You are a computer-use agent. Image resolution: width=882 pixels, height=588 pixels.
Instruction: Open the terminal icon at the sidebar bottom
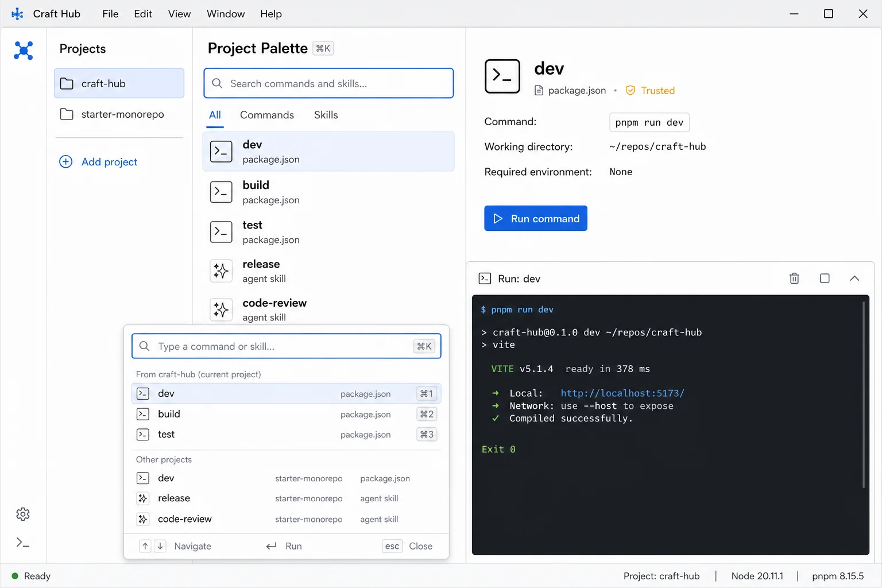point(23,543)
